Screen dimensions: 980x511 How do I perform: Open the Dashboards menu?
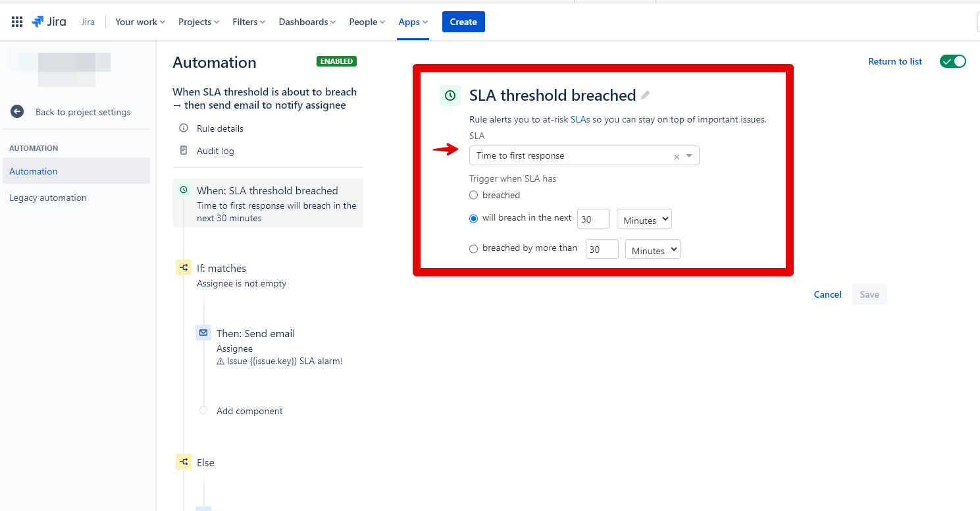(307, 22)
